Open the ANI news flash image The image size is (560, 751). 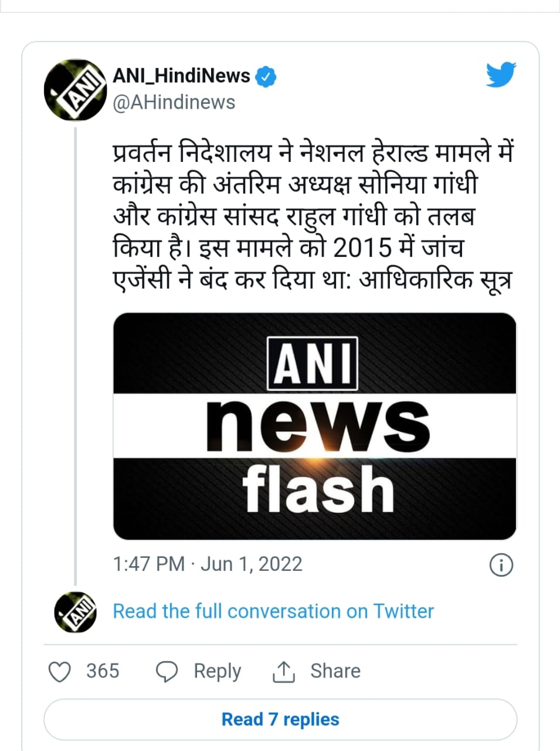[x=314, y=426]
